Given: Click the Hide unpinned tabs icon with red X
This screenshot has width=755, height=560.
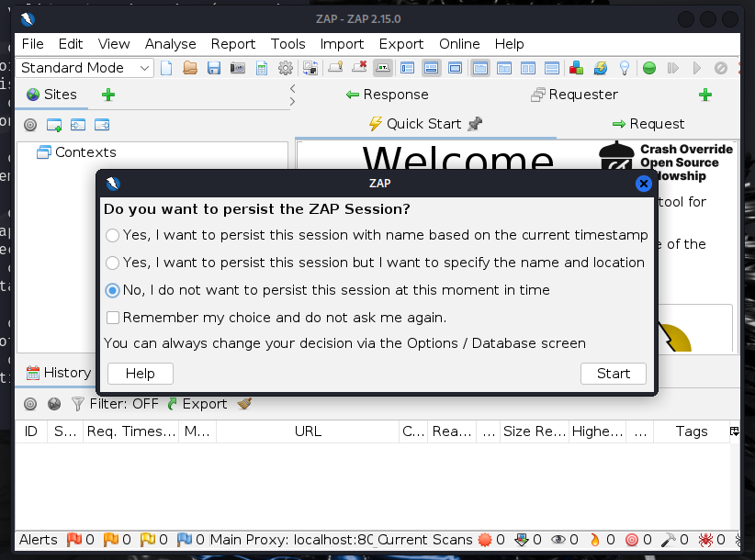Looking at the screenshot, I should [359, 67].
